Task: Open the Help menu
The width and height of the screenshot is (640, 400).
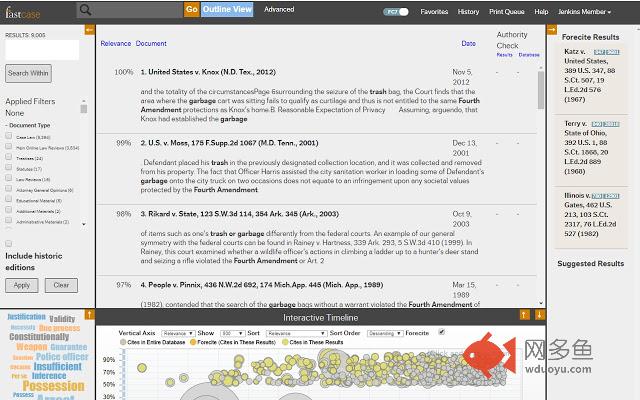Action: click(541, 12)
